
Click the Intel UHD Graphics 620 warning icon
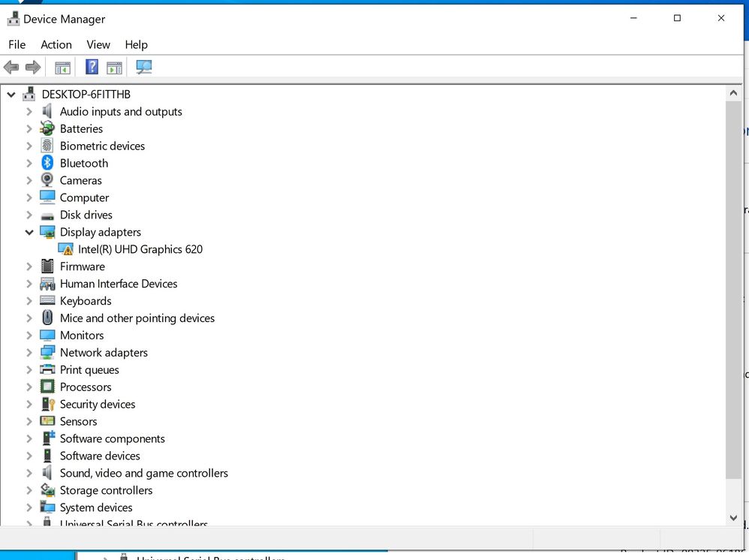tap(65, 249)
